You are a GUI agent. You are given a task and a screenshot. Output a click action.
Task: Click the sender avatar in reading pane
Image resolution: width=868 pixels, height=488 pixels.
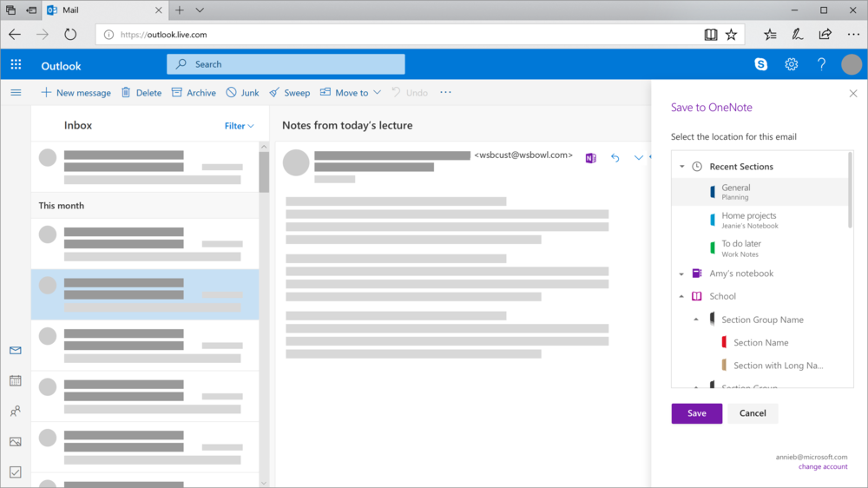(x=296, y=163)
